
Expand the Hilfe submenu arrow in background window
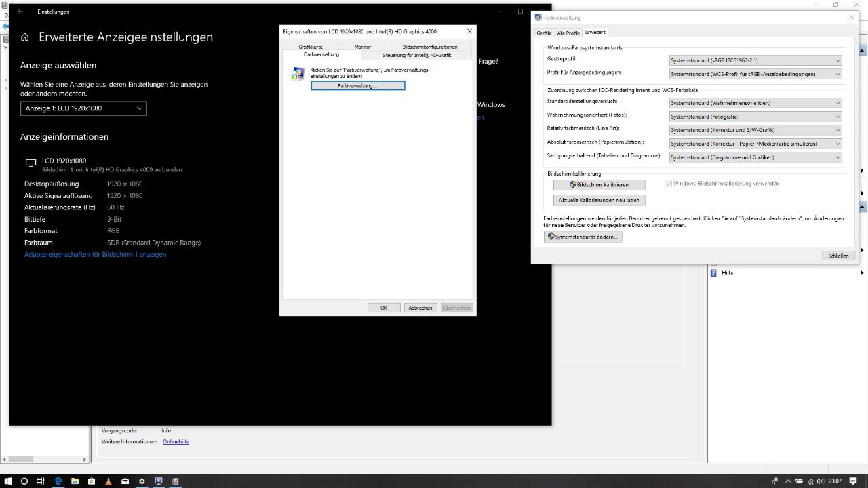(x=862, y=272)
